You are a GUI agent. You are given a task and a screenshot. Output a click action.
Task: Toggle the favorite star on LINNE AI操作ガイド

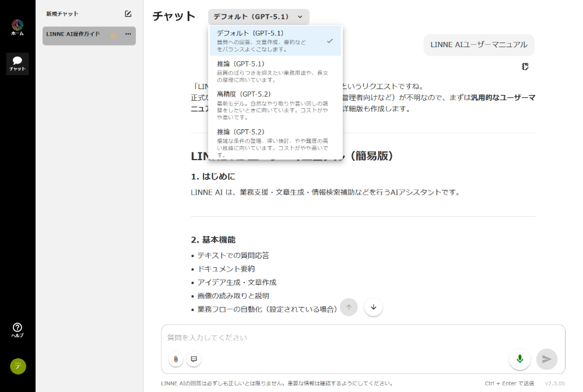pos(113,36)
